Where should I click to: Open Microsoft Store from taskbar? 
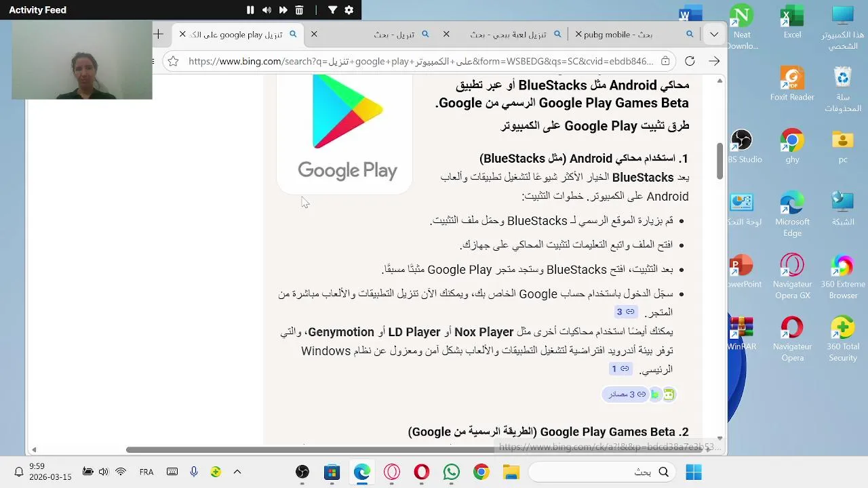tap(332, 472)
